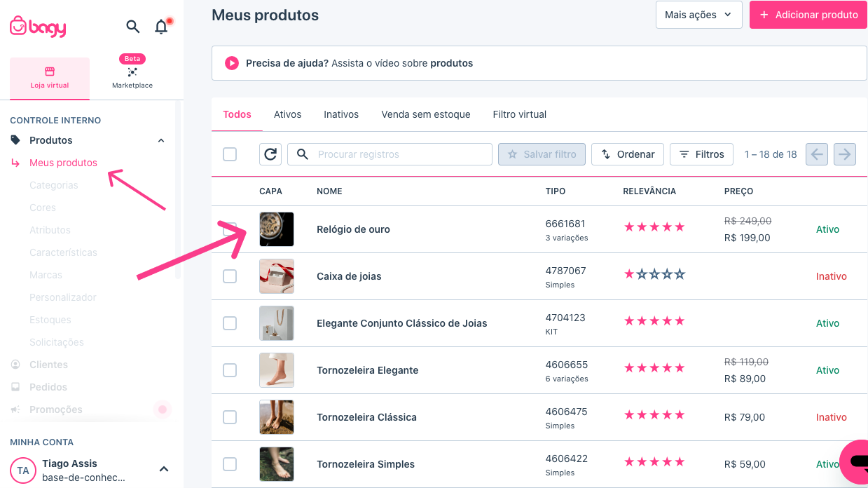Open Atributos in sidebar
The image size is (868, 488).
50,230
